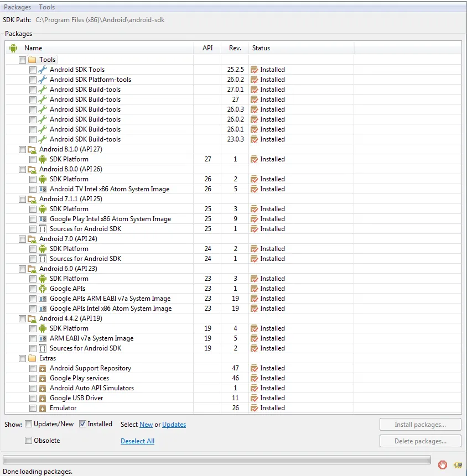Click the Android robot icon of API 27 SDK Platform
This screenshot has height=476, width=467.
(x=43, y=159)
